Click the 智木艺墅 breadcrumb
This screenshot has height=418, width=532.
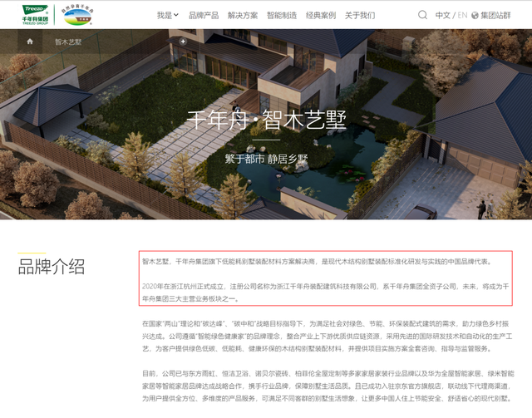coord(68,42)
